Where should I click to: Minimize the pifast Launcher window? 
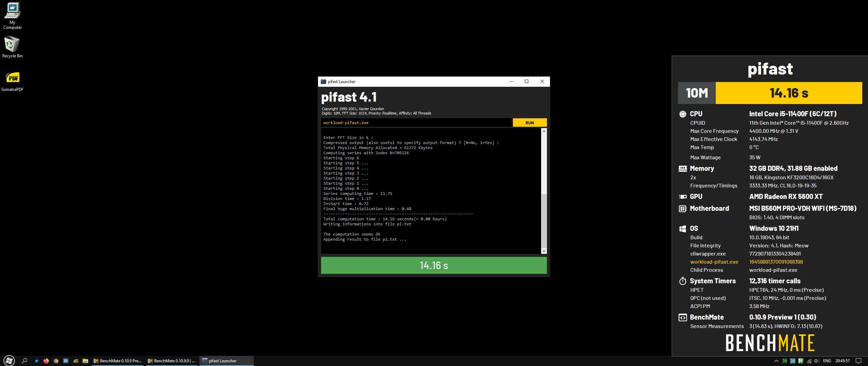pyautogui.click(x=511, y=81)
